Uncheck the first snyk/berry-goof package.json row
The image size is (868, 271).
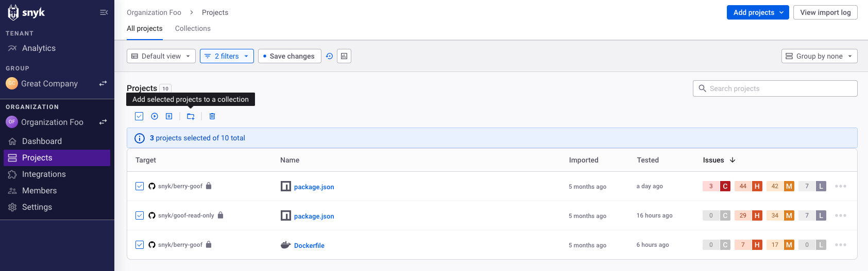point(140,186)
